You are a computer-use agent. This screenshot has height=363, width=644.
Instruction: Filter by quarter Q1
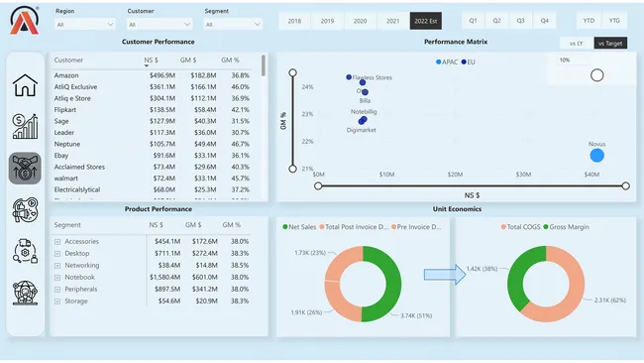click(x=474, y=21)
